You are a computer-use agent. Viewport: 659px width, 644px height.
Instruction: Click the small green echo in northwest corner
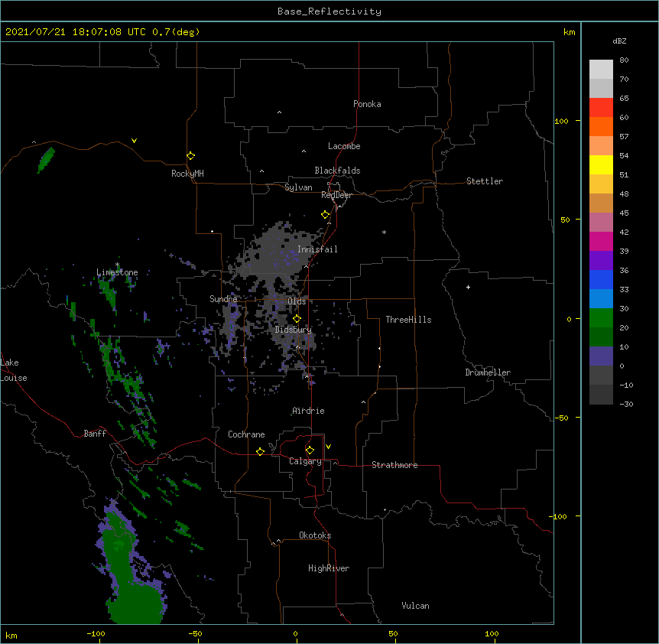coord(46,160)
